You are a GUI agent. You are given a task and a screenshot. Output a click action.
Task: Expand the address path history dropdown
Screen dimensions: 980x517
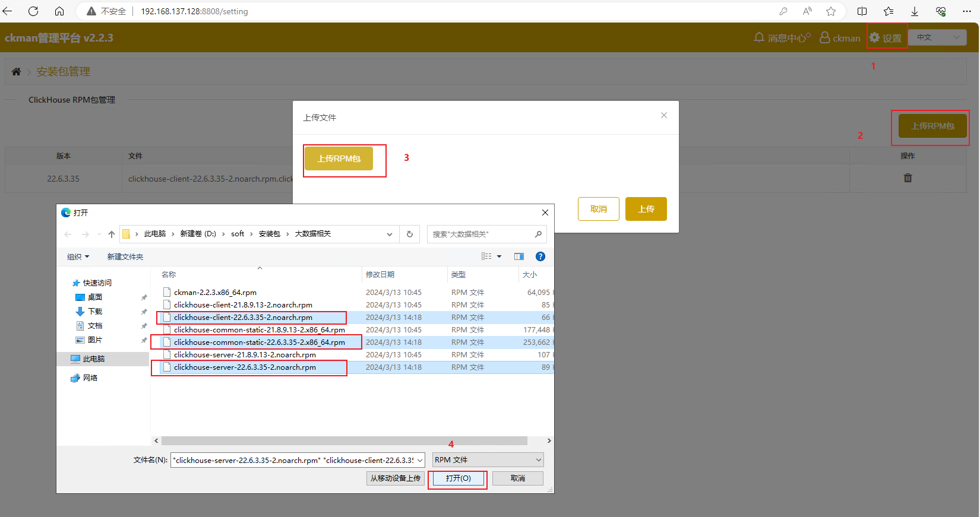pyautogui.click(x=390, y=234)
